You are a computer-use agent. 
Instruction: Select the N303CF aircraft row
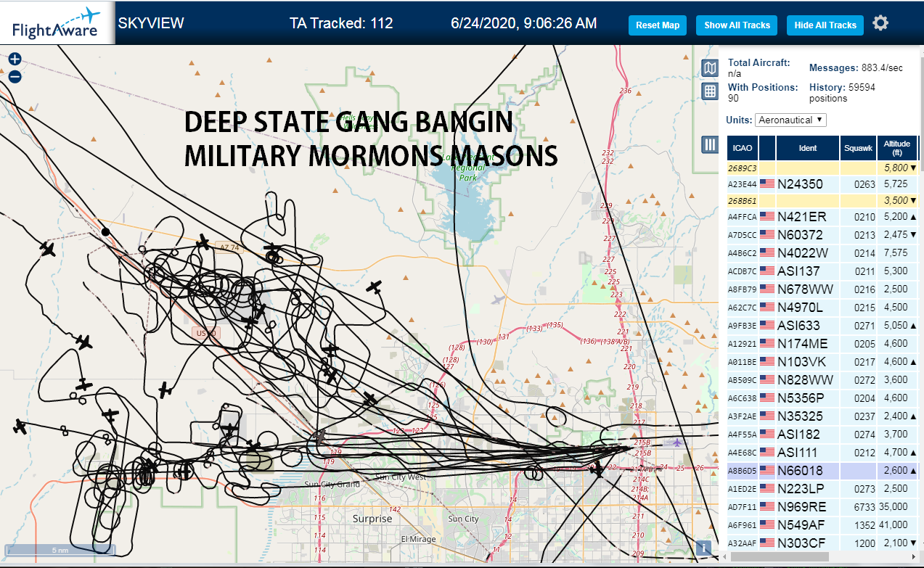pyautogui.click(x=823, y=543)
